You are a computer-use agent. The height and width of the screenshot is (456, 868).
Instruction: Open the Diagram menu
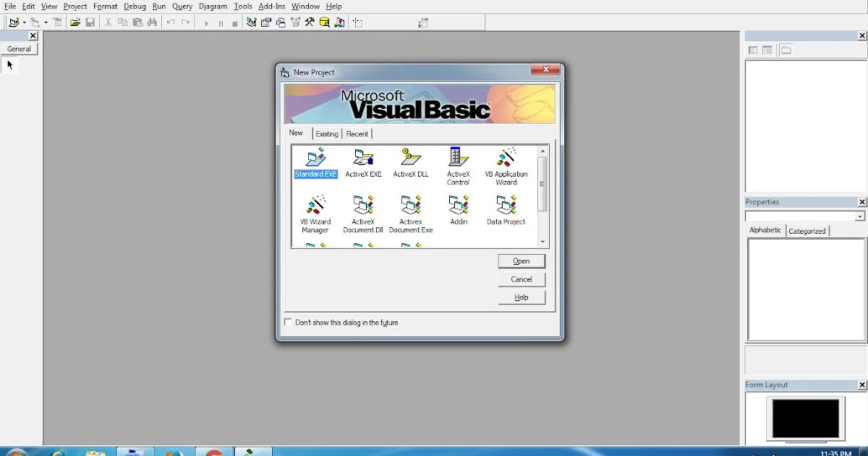click(x=213, y=6)
